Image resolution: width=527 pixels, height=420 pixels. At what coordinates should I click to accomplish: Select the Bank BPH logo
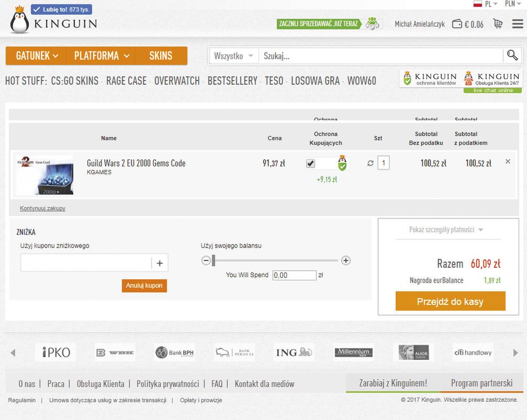175,353
